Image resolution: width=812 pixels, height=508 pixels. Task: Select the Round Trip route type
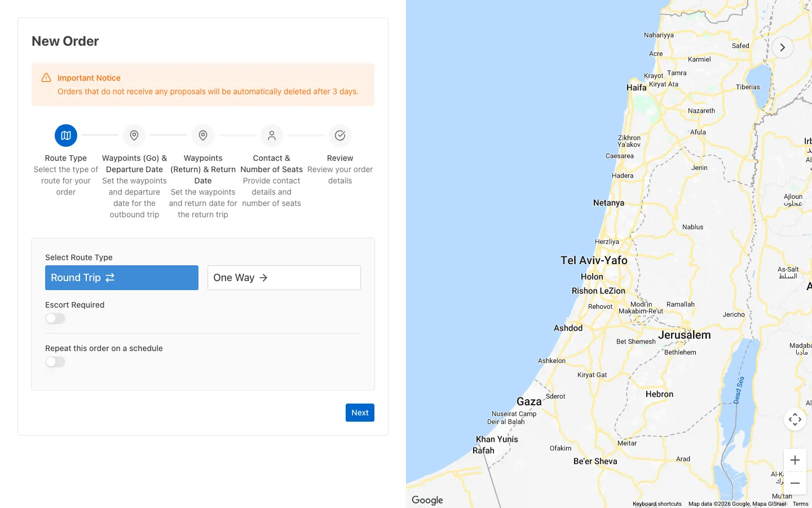pyautogui.click(x=122, y=278)
